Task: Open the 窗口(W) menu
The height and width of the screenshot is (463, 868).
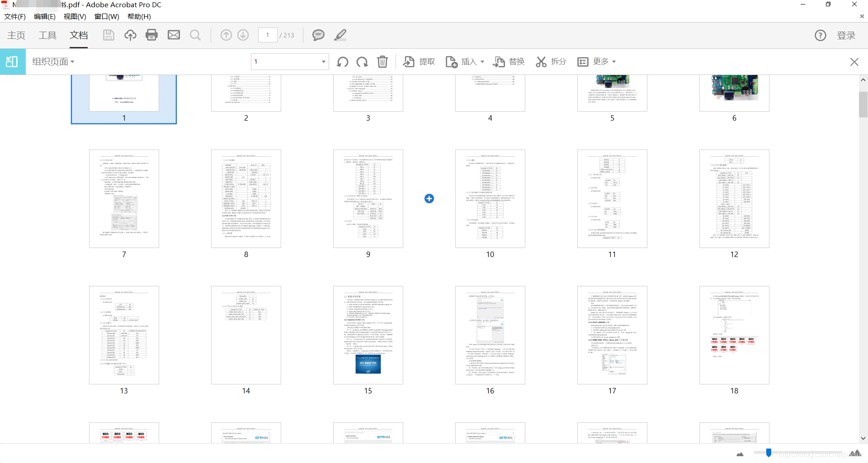Action: 107,17
